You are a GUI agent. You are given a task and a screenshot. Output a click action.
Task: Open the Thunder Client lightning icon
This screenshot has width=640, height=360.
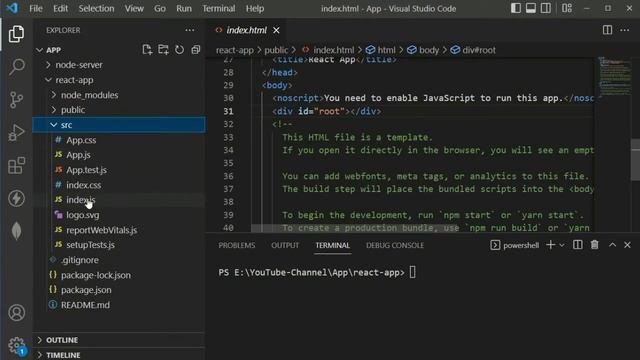16,199
